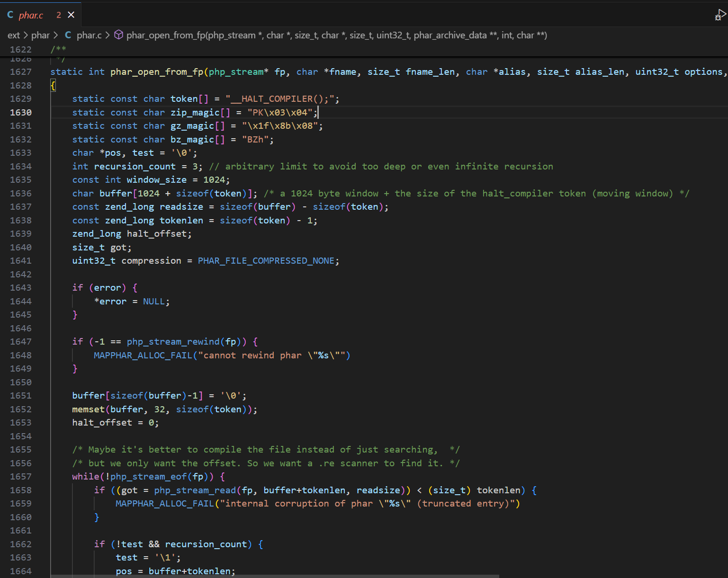Viewport: 728px width, 578px height.
Task: Jump to sticky scroll line 1622 comment
Action: tap(58, 49)
